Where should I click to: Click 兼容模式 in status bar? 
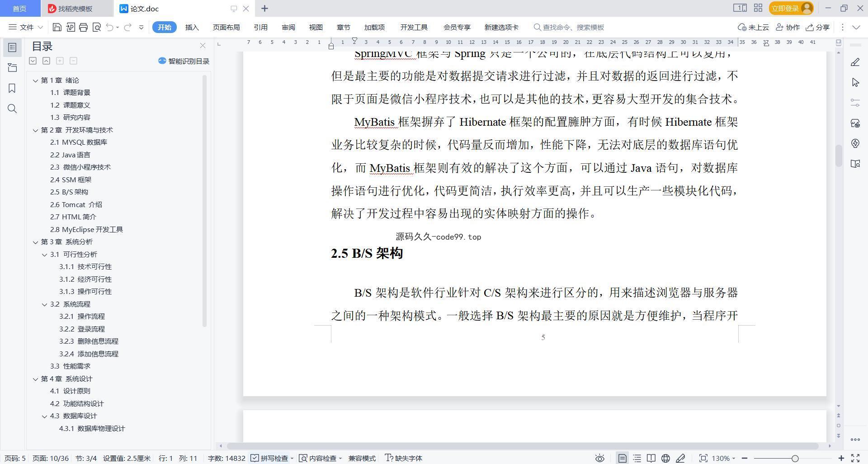click(362, 458)
